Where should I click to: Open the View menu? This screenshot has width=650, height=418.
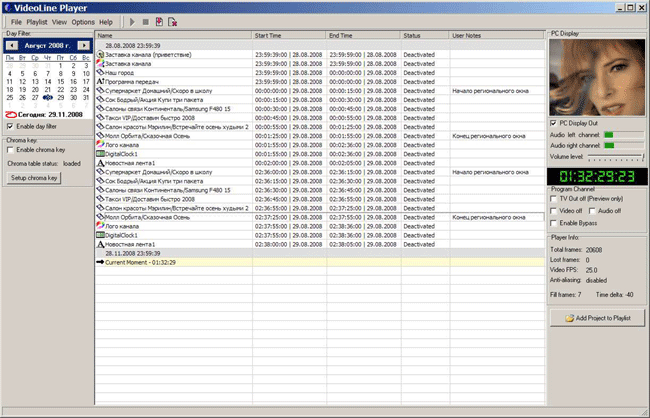pos(59,22)
